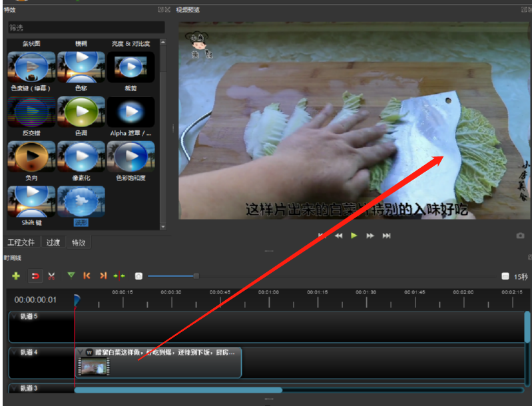
Task: Click the 00:00:30 ruler mark
Action: (171, 292)
